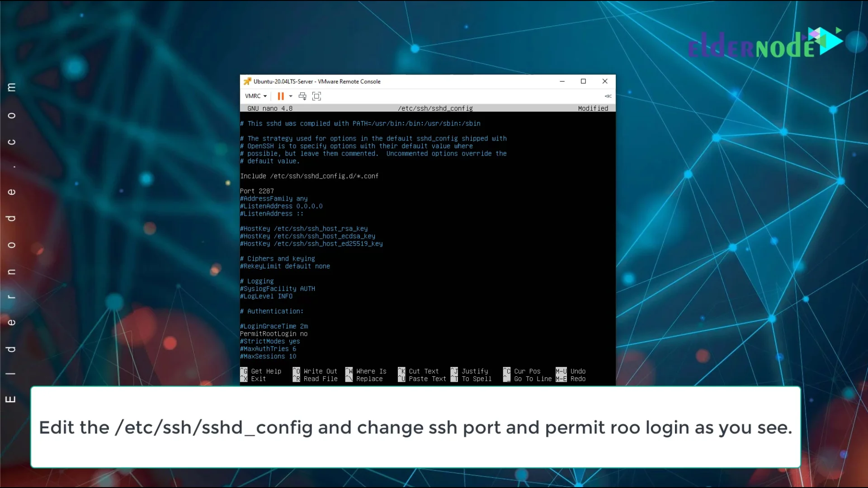868x488 pixels.
Task: Enter full screen mode
Action: 316,96
